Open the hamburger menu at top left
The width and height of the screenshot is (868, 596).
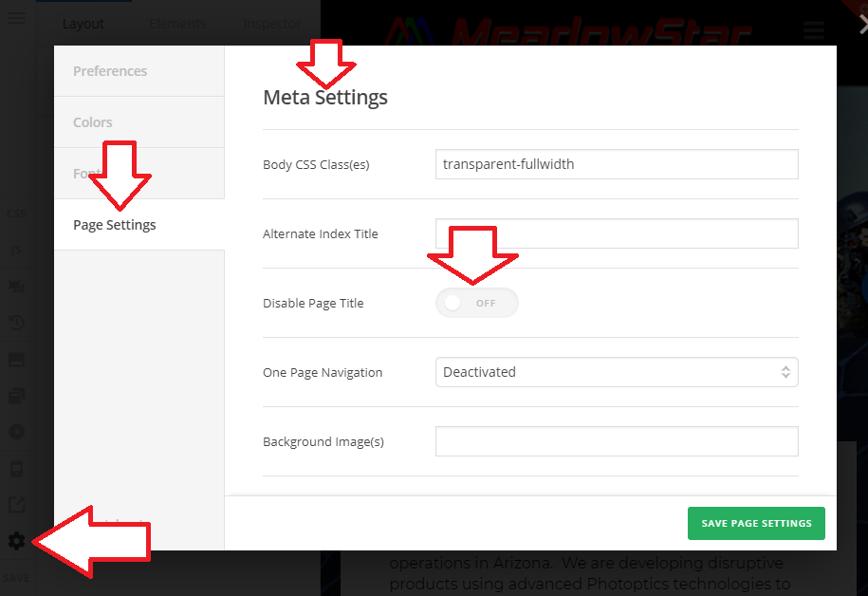click(x=16, y=18)
